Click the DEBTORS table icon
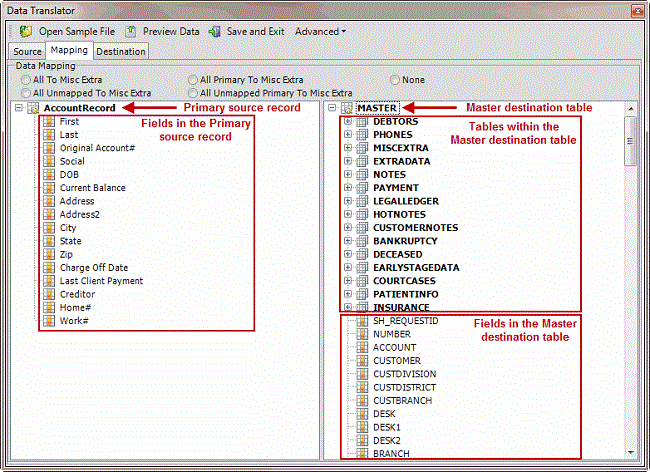Image resolution: width=650 pixels, height=472 pixels. (x=362, y=121)
